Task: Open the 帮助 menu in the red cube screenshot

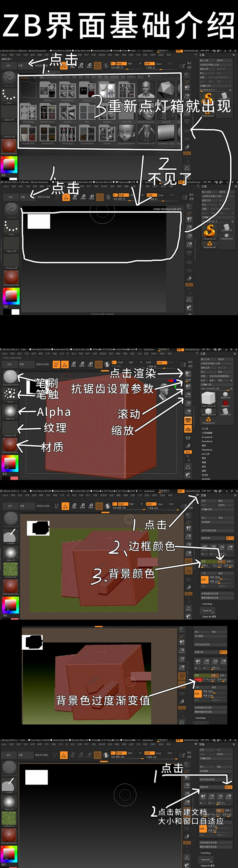Action: [170, 354]
